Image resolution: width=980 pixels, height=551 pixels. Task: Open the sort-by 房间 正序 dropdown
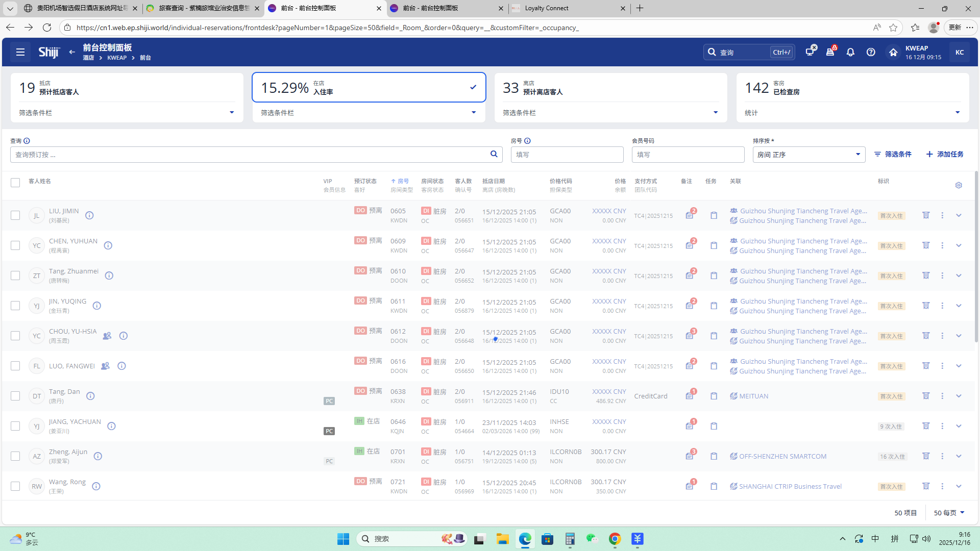click(x=808, y=155)
